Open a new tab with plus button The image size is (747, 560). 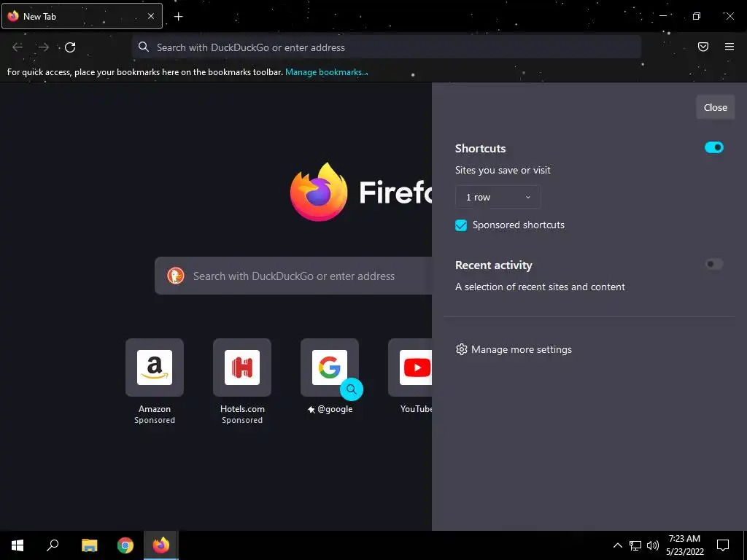pos(178,17)
